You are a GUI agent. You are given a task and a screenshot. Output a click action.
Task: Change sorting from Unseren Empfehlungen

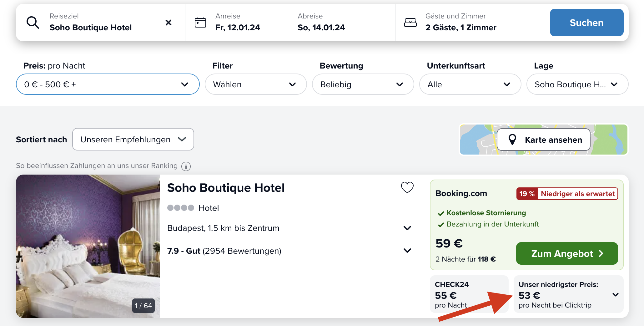click(x=133, y=139)
